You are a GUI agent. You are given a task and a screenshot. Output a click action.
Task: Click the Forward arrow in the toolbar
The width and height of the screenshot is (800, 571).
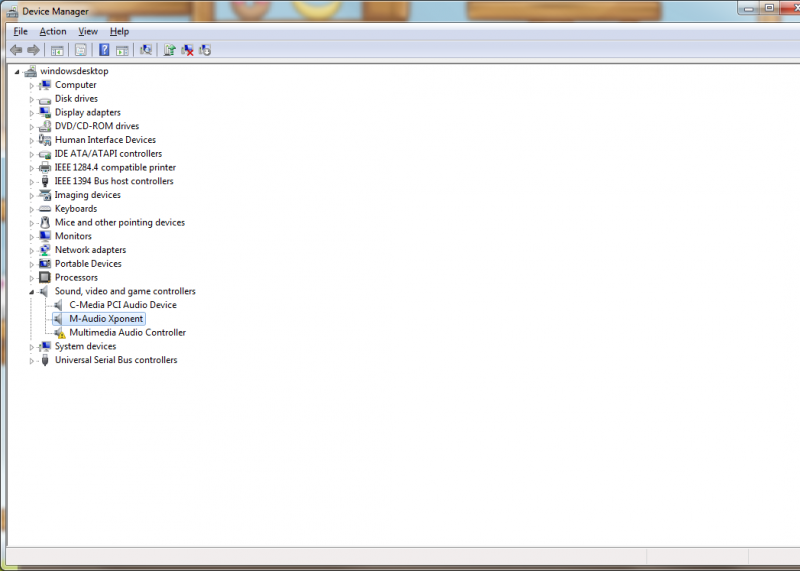point(33,50)
